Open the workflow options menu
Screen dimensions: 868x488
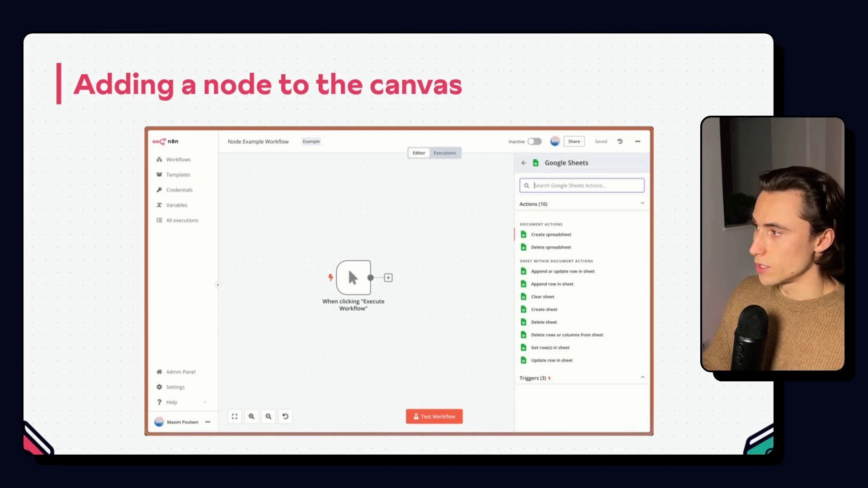point(637,141)
